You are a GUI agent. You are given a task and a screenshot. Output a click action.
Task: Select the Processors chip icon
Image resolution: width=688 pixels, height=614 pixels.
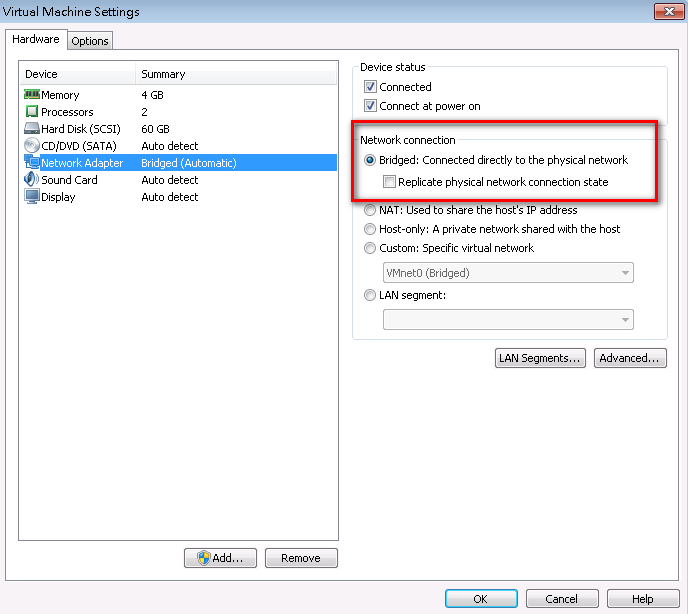click(32, 111)
